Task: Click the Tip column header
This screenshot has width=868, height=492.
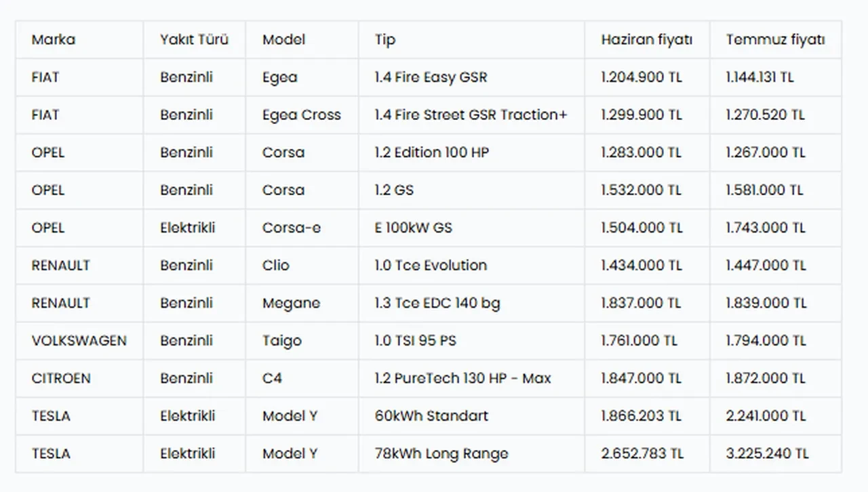Action: [384, 40]
